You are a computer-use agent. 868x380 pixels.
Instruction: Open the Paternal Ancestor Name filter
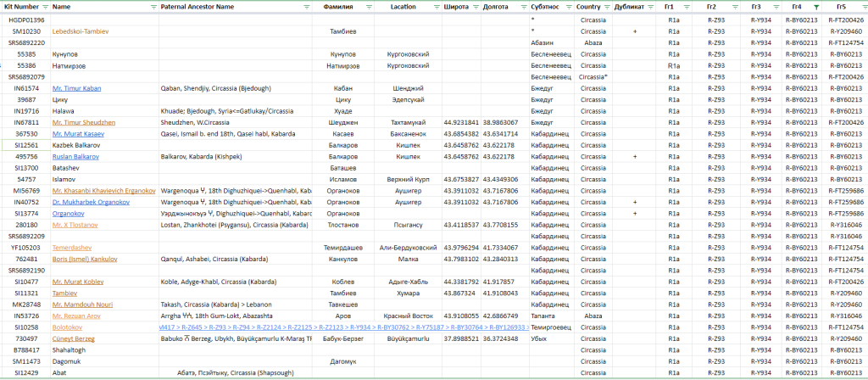[306, 7]
